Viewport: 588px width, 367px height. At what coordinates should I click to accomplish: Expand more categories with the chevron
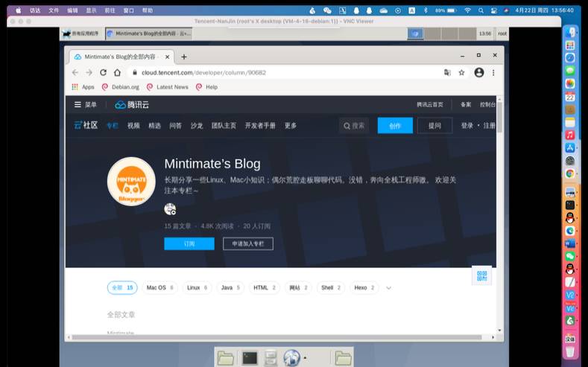(x=388, y=288)
